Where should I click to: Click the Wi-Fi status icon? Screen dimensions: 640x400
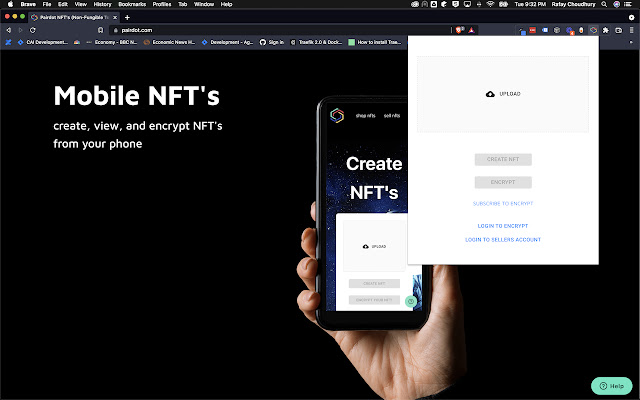tap(491, 4)
